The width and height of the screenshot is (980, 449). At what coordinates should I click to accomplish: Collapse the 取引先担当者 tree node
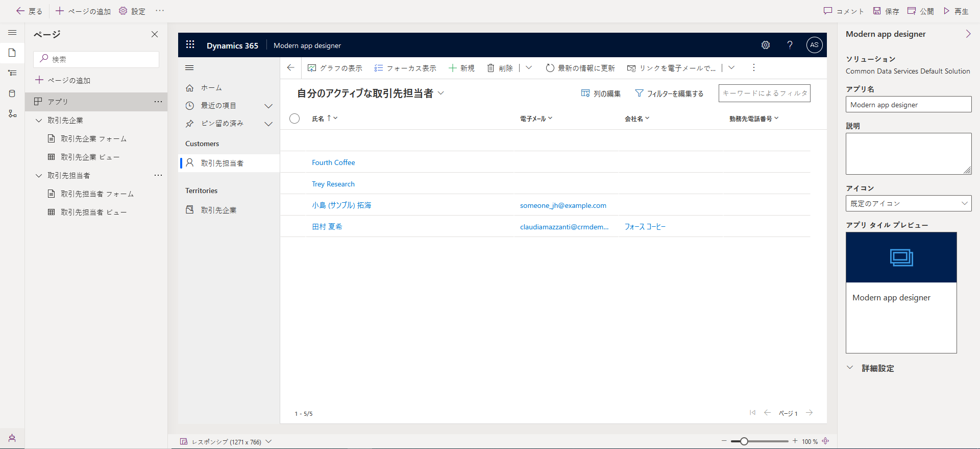(x=39, y=176)
